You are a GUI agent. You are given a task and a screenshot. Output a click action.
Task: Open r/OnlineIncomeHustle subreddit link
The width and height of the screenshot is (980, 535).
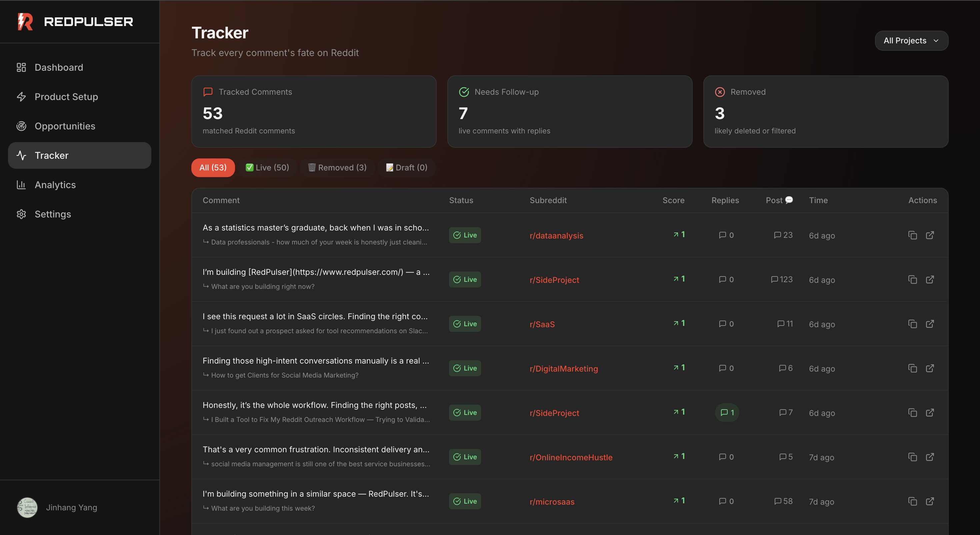point(571,457)
